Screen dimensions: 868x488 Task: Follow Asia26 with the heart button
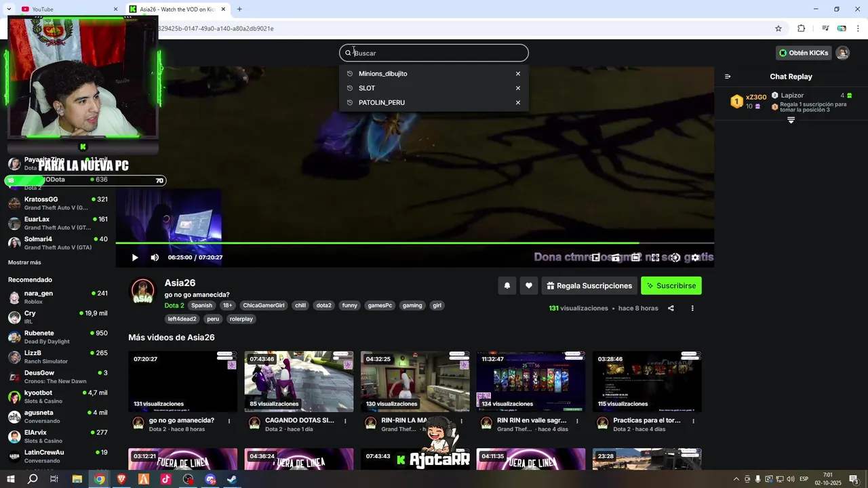[529, 286]
